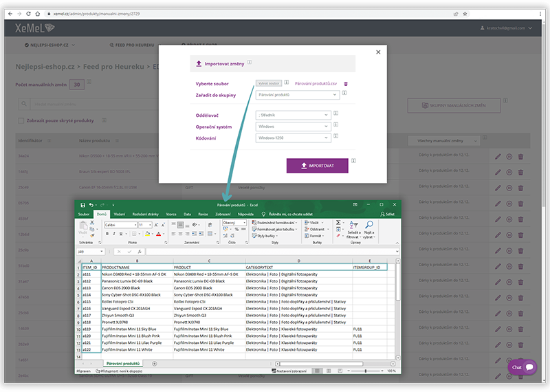Switch Excel to page layout view button

pos(329,371)
